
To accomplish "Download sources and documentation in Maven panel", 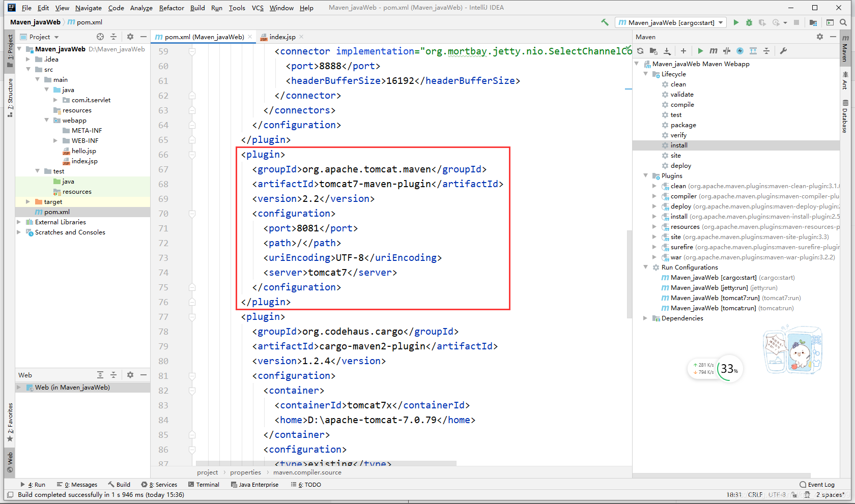I will point(667,51).
